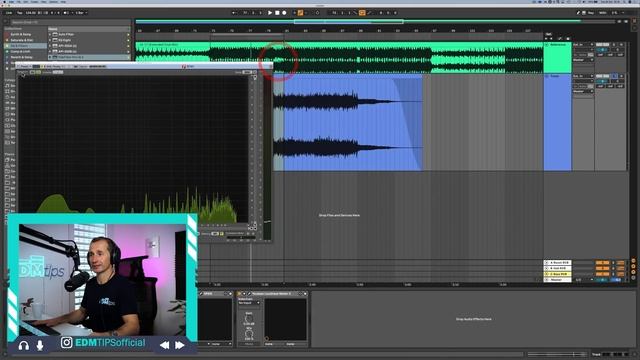The image size is (640, 360).
Task: Select Reverb & Delay collection
Action: (21, 57)
